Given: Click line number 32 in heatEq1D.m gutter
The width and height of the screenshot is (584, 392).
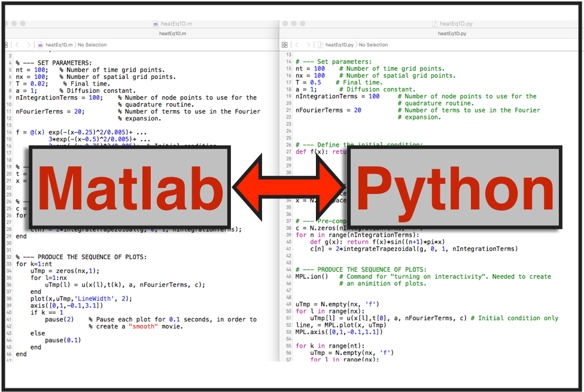Looking at the screenshot, I should coord(9,257).
